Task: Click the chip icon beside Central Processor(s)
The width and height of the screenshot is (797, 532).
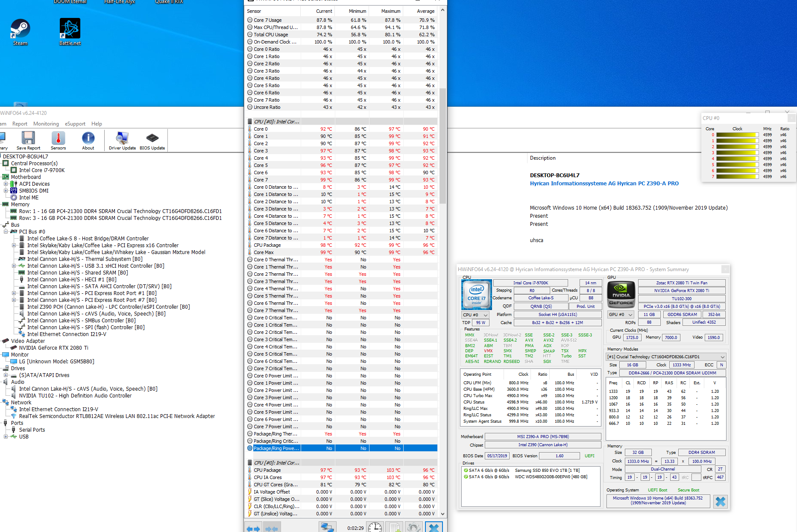Action: click(6, 164)
